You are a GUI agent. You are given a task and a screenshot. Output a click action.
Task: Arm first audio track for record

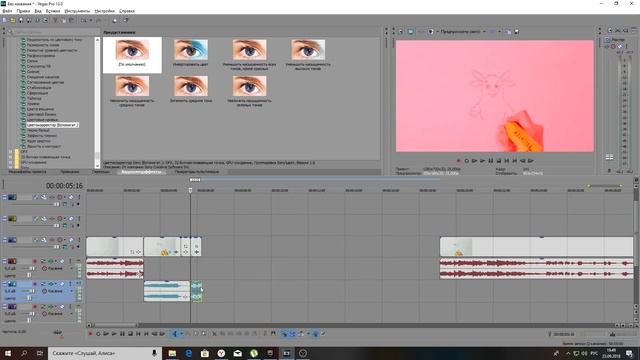(x=35, y=261)
